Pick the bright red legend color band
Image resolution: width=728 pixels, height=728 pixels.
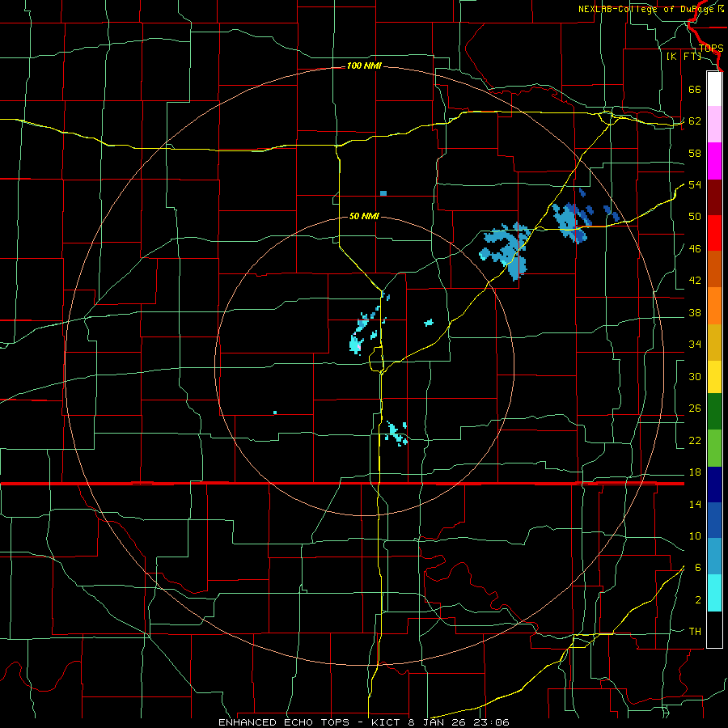tap(714, 233)
